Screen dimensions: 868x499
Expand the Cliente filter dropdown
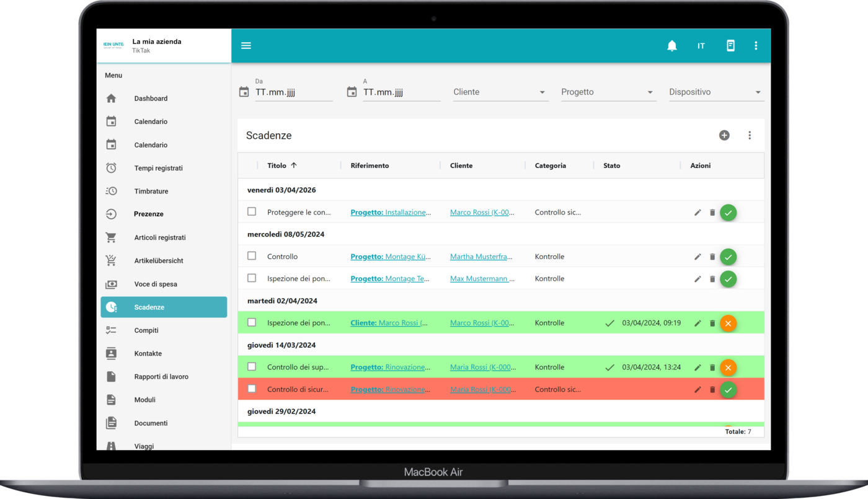tap(500, 92)
